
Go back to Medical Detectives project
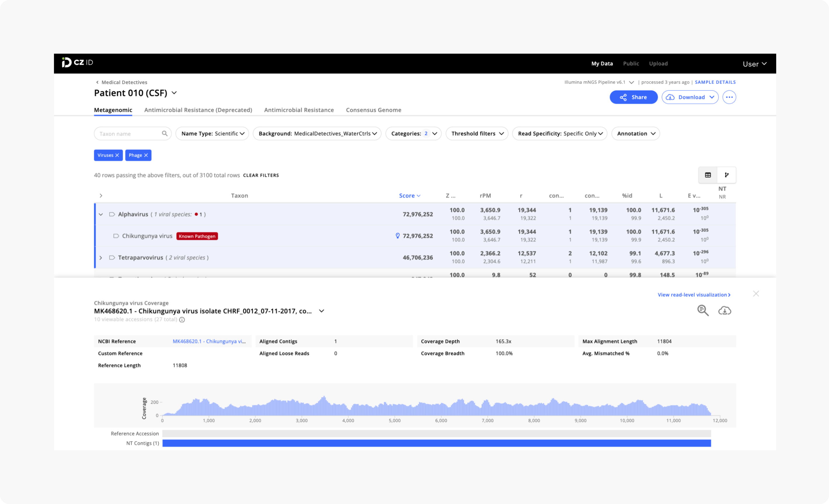(x=121, y=82)
